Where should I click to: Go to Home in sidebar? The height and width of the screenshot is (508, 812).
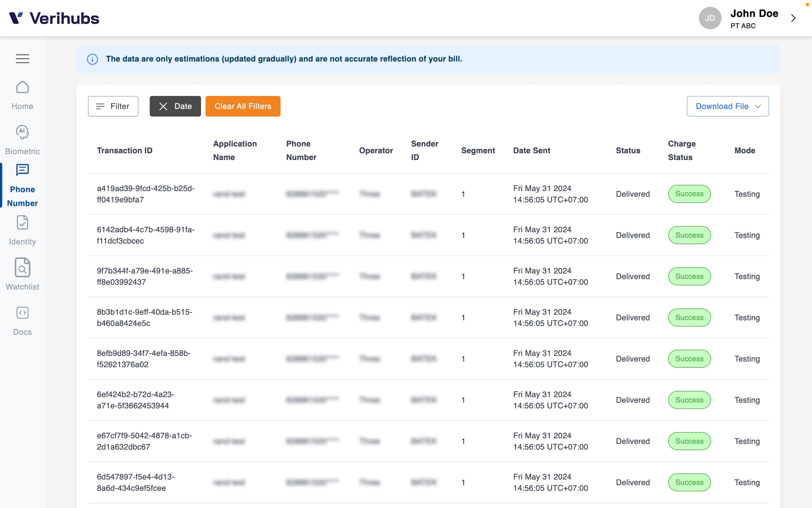23,95
